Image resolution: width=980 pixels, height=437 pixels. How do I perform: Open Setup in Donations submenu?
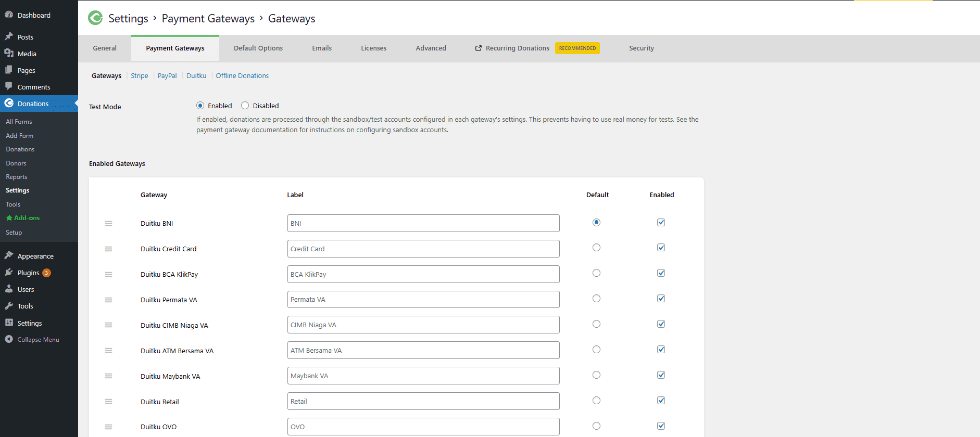(x=14, y=233)
